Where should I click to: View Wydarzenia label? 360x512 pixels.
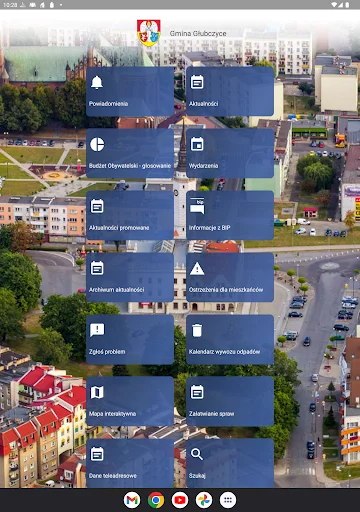204,166
